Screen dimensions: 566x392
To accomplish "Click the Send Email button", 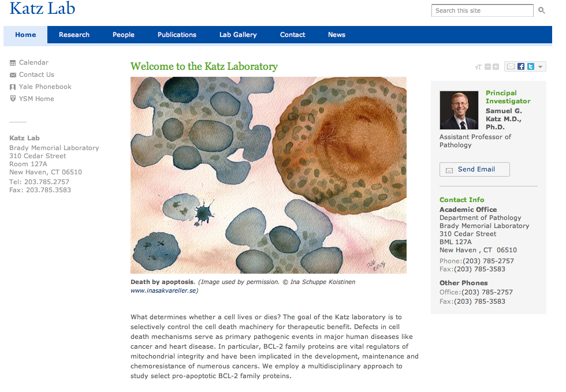I will 474,169.
